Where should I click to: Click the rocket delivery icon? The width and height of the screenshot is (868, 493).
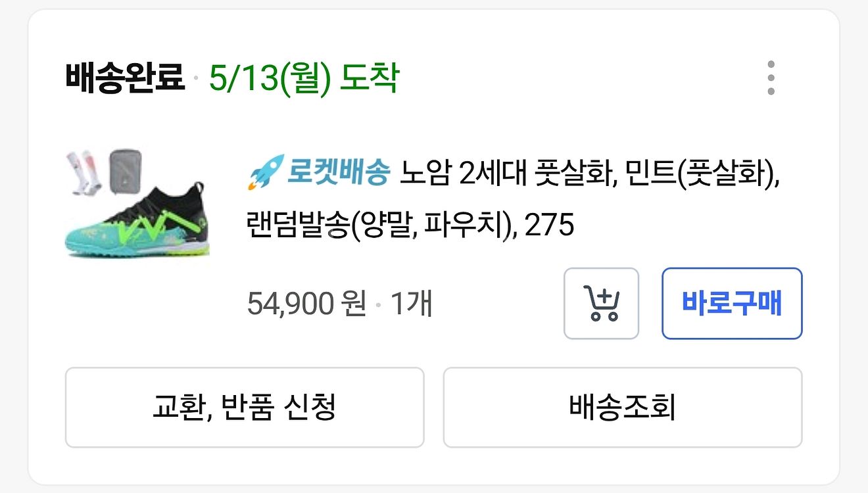coord(265,172)
